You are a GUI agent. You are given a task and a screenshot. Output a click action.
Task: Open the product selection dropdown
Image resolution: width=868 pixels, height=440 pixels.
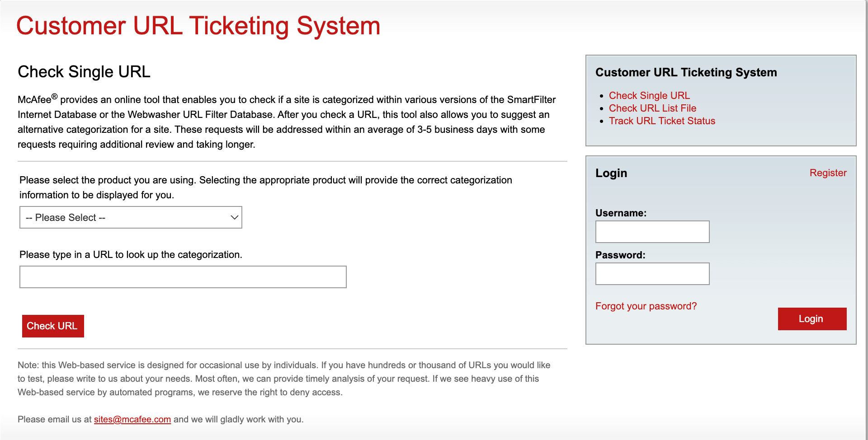(x=130, y=217)
